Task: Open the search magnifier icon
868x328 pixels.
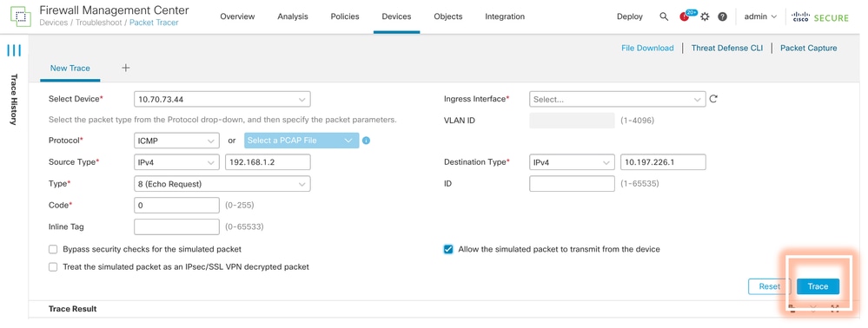Action: [x=664, y=16]
